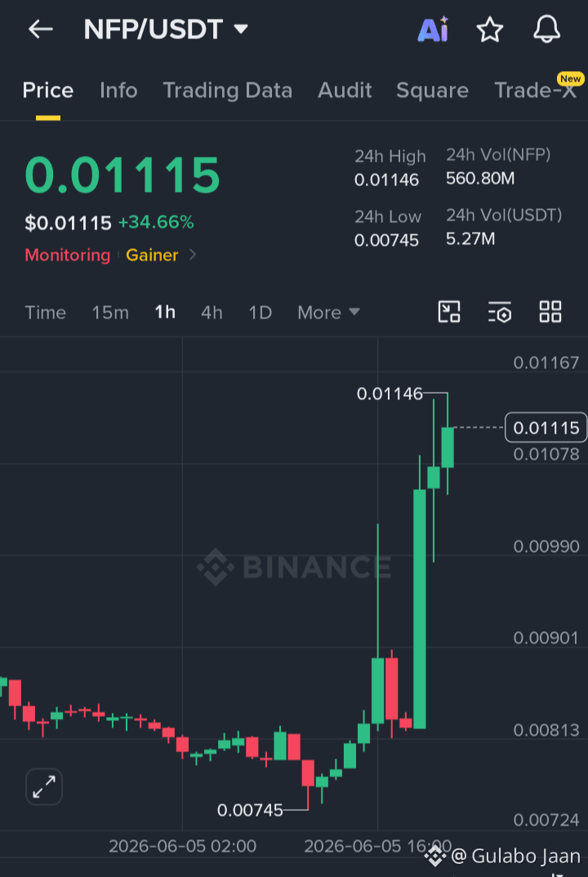Open chart indicator settings icon
Image resolution: width=588 pixels, height=877 pixels.
500,312
